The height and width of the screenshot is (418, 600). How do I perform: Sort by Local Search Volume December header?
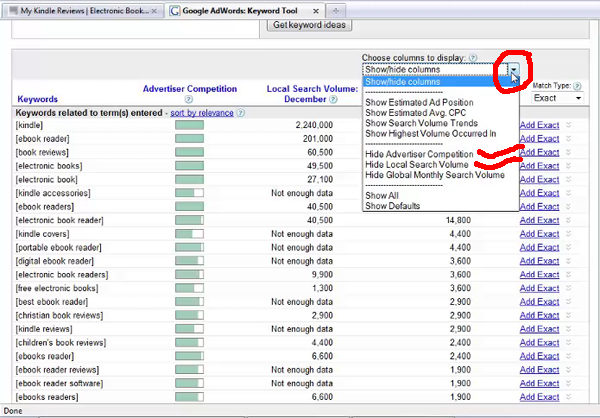312,94
